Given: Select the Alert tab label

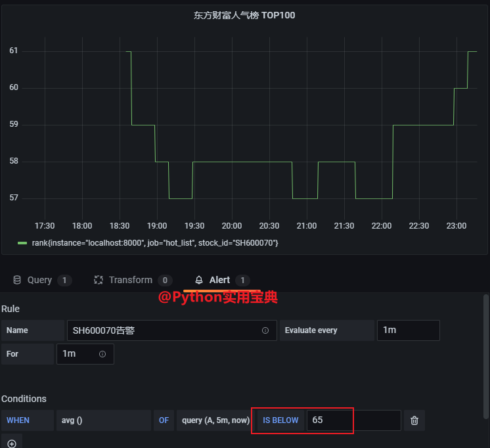Looking at the screenshot, I should click(x=219, y=280).
